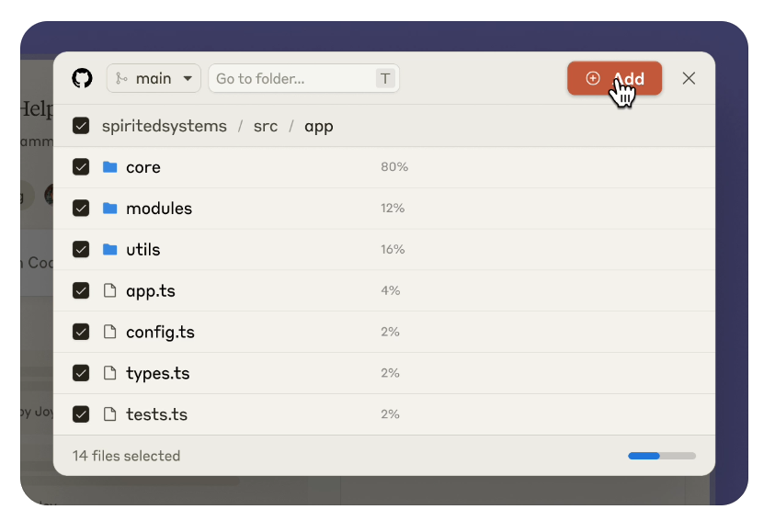Image resolution: width=764 pixels, height=532 pixels.
Task: Navigate to spiritedsystems in the breadcrumb
Action: (x=164, y=126)
